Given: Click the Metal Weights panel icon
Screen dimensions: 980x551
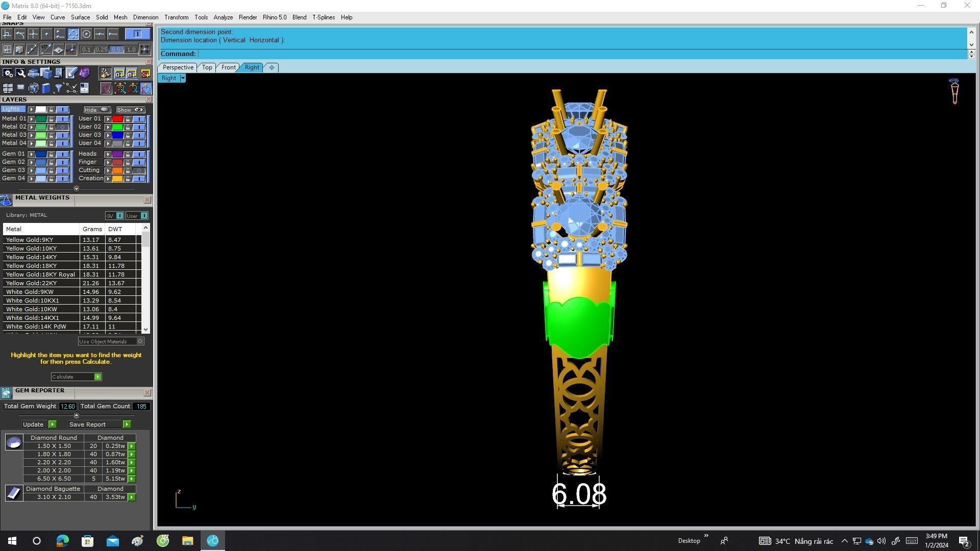Looking at the screenshot, I should click(x=6, y=200).
